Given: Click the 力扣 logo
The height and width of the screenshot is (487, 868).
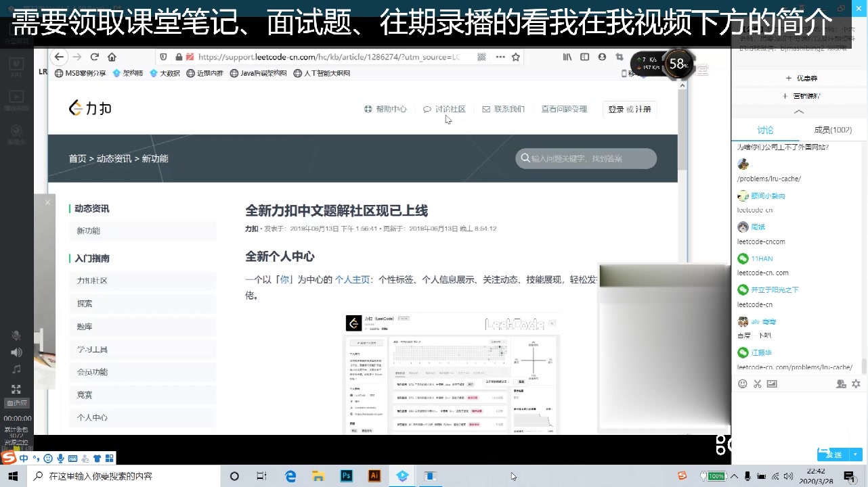Looking at the screenshot, I should click(90, 108).
